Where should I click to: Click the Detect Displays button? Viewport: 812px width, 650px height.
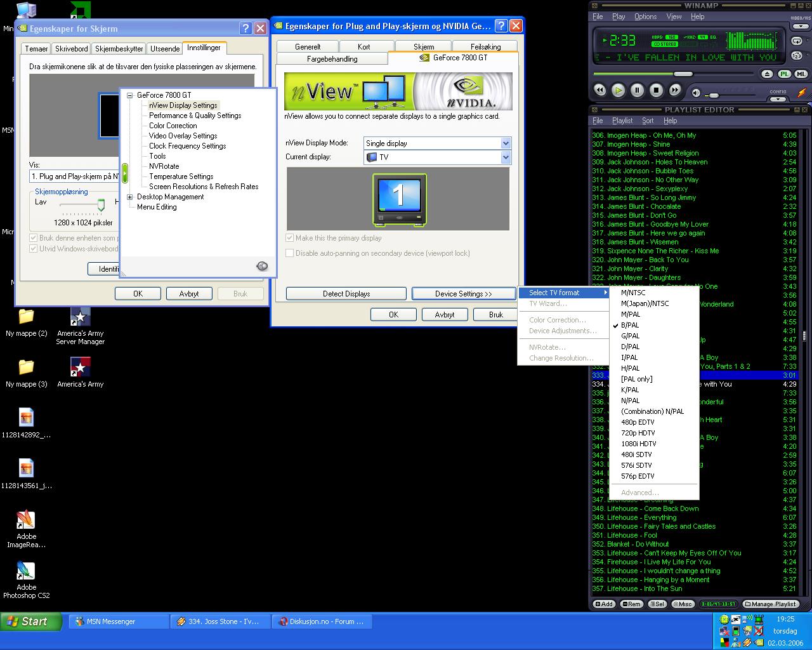[346, 294]
